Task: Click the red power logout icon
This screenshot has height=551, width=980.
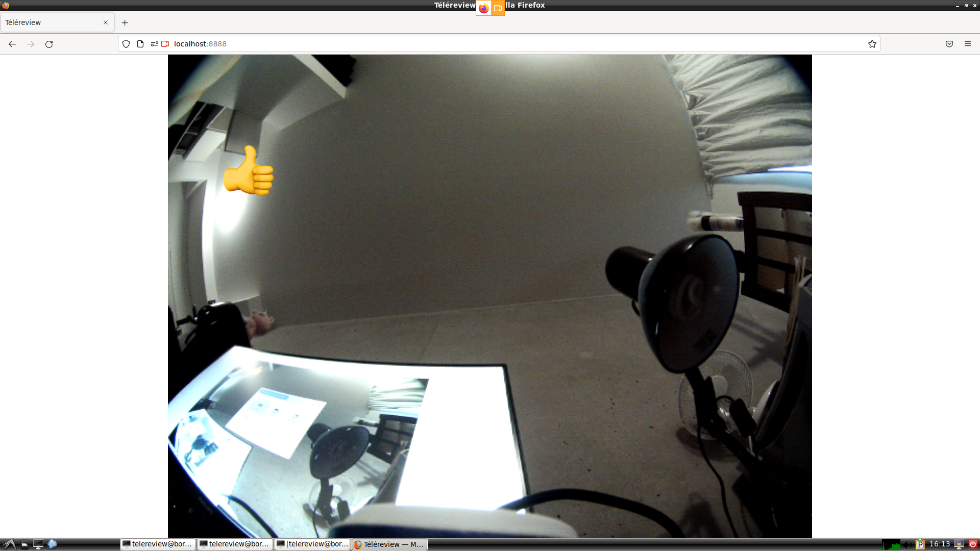Action: [x=973, y=544]
